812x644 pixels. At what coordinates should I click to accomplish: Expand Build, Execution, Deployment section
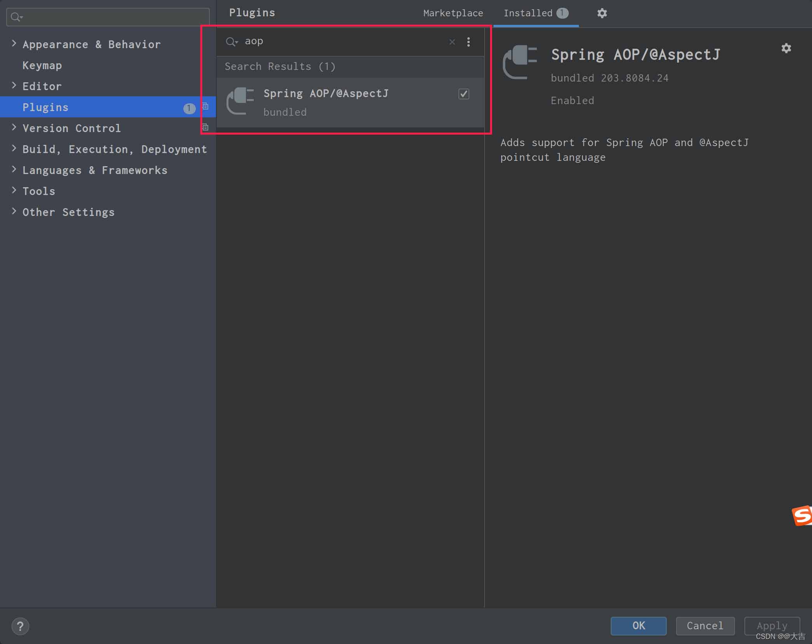pos(14,148)
